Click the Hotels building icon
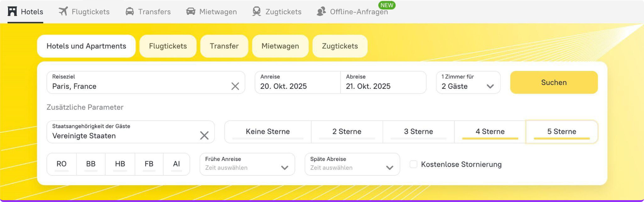The height and width of the screenshot is (202, 644). point(12,11)
